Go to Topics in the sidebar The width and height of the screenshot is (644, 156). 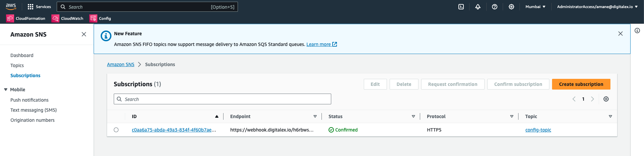[x=17, y=65]
